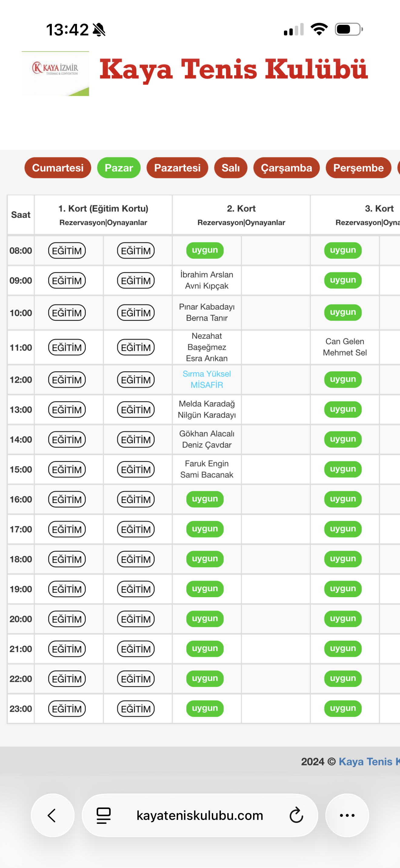Open the tabs overview icon in address bar
Screen dimensions: 400x868
104,815
